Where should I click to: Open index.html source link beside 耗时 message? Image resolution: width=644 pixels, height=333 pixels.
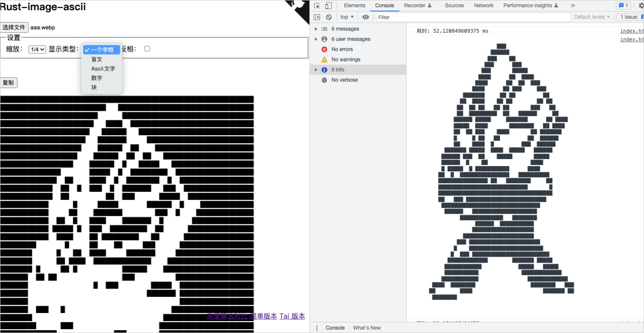tap(632, 31)
